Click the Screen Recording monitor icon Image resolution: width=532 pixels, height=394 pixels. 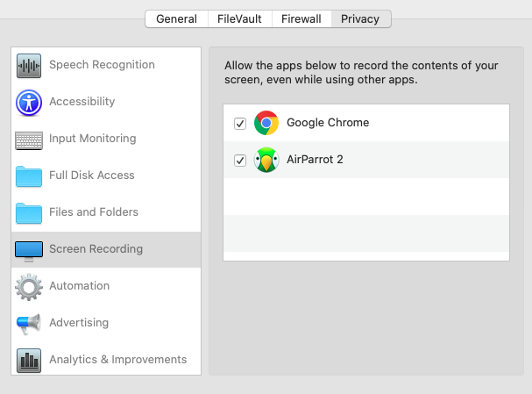coord(29,250)
